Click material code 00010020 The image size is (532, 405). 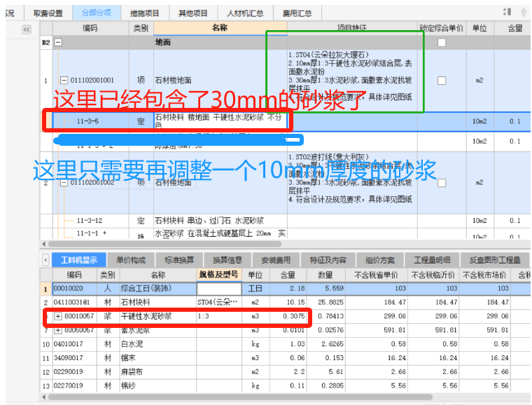tap(68, 289)
